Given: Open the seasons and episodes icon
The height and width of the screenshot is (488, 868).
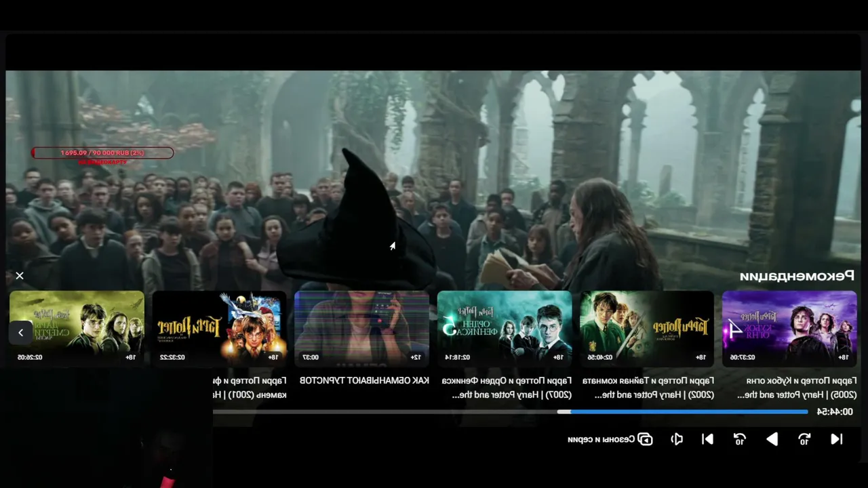Looking at the screenshot, I should [645, 439].
